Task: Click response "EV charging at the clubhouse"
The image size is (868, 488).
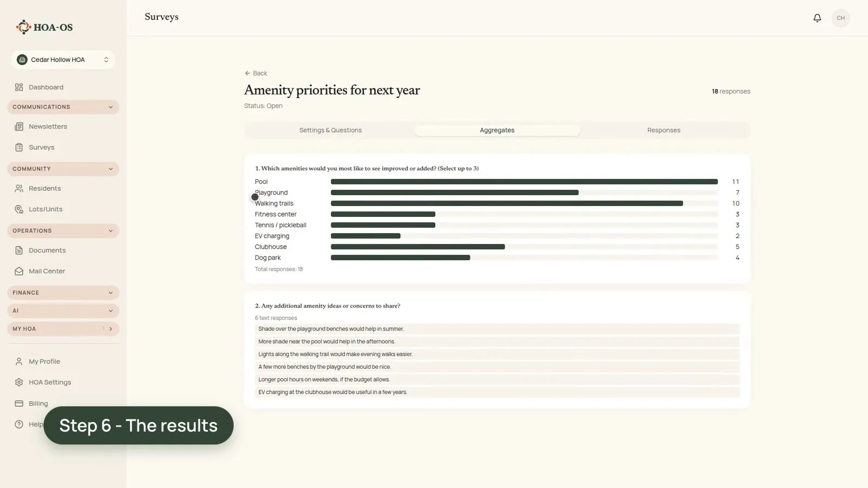Action: 497,392
